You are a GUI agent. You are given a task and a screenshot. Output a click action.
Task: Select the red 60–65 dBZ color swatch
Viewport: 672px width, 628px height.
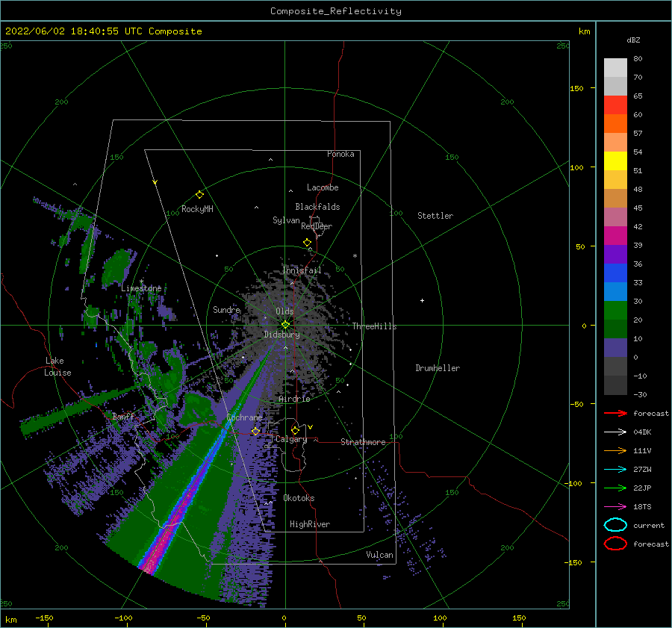(615, 105)
